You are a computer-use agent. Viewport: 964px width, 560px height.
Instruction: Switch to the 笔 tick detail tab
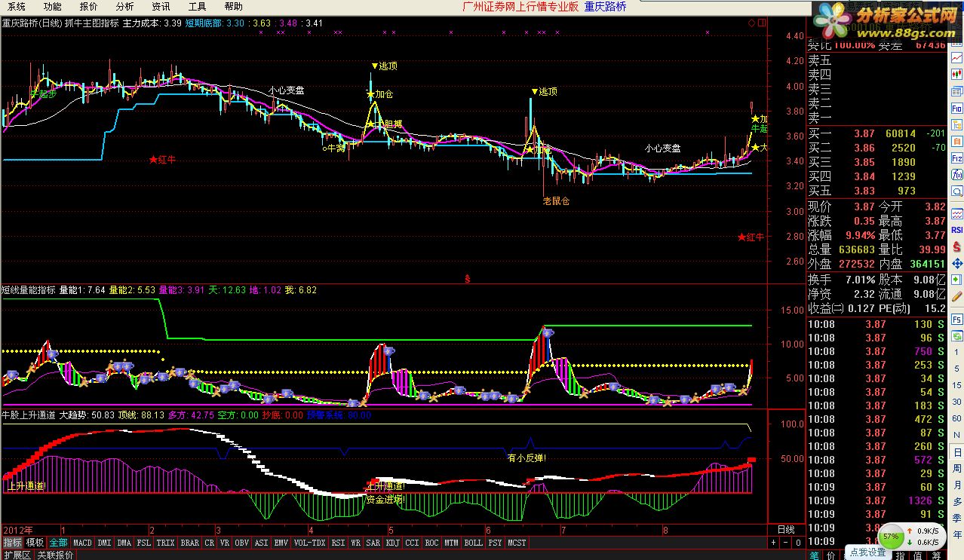coord(814,554)
